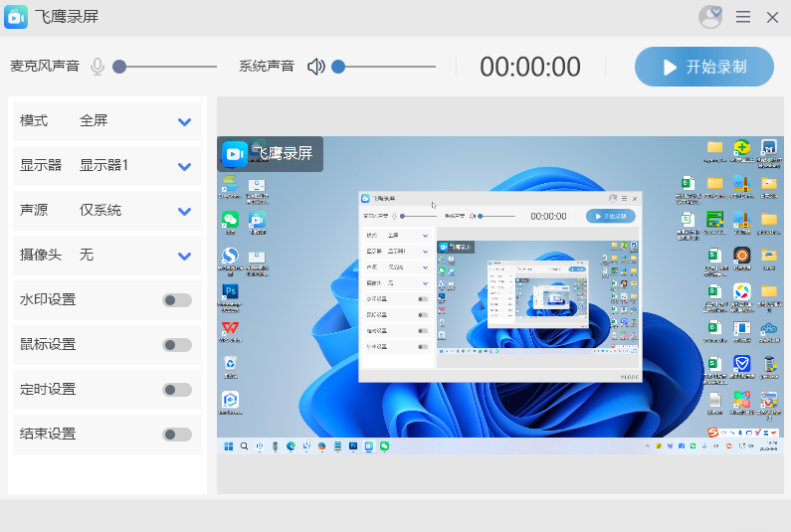
Task: Click the microphone volume slider handle
Action: tap(119, 67)
